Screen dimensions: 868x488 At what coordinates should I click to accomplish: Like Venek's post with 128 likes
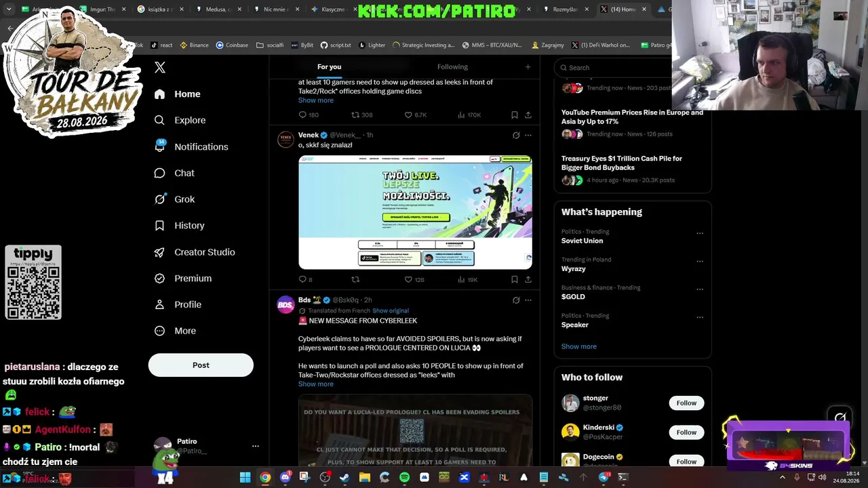tap(414, 279)
